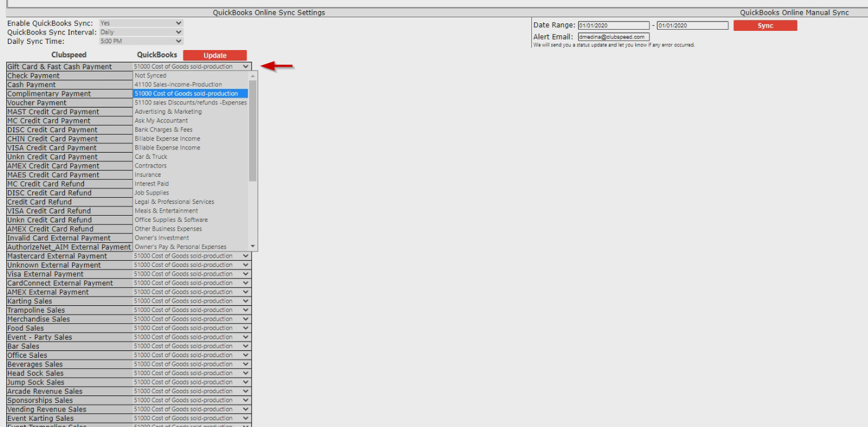Click the Voucher Payment row label
This screenshot has height=427, width=868.
(36, 103)
